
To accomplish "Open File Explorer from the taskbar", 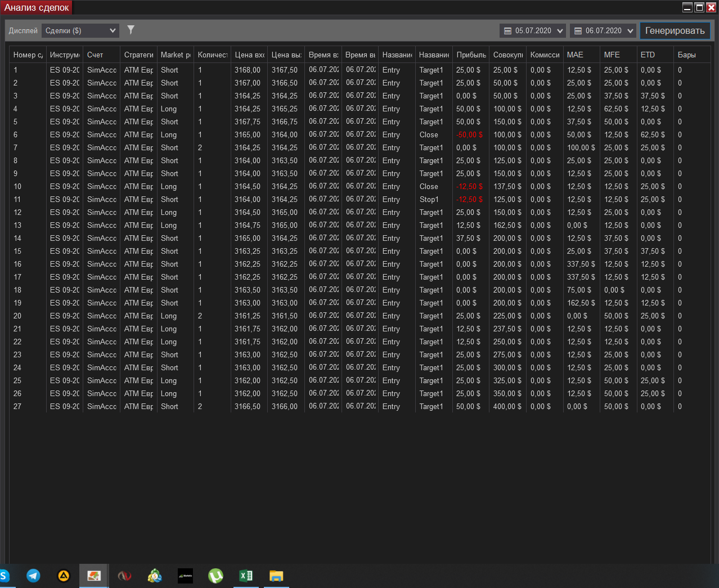I will coord(276,576).
